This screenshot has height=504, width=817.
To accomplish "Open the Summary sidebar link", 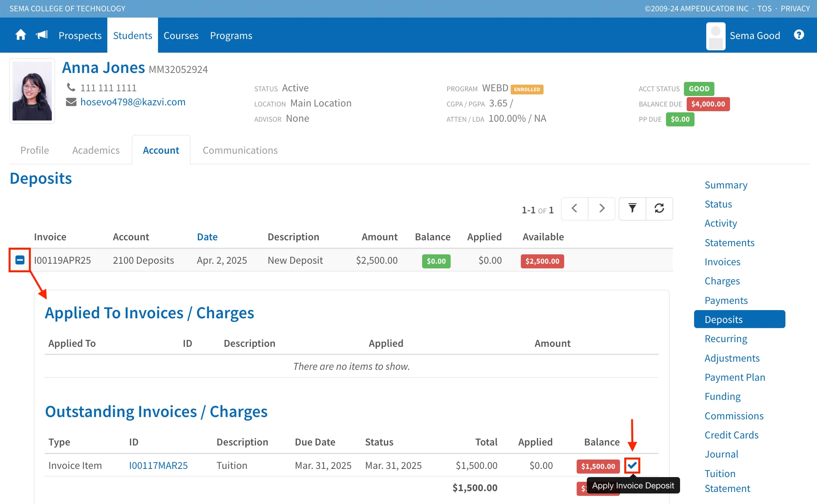I will pos(726,185).
